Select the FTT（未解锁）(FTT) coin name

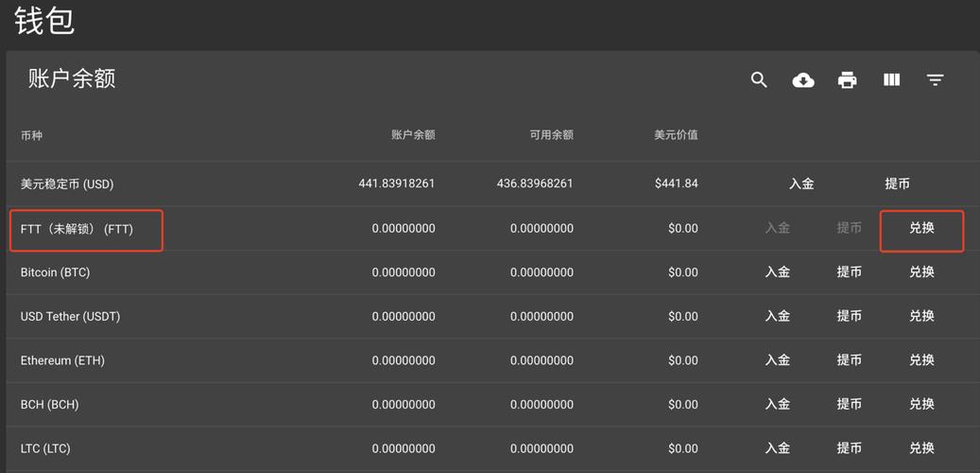[77, 229]
